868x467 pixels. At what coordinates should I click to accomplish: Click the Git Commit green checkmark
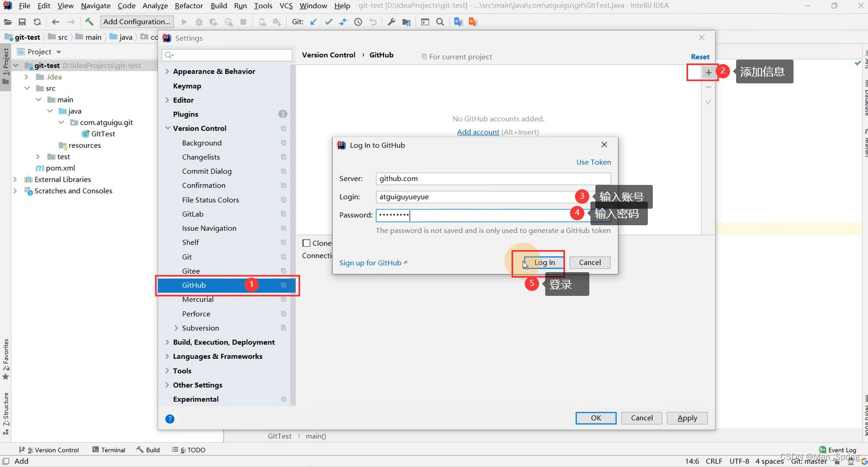click(328, 22)
